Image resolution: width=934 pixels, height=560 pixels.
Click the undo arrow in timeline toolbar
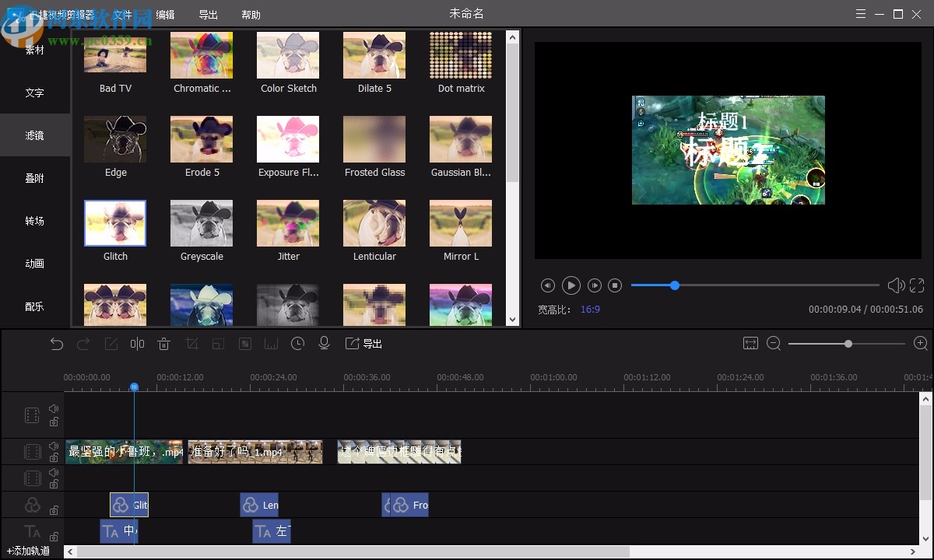(56, 344)
